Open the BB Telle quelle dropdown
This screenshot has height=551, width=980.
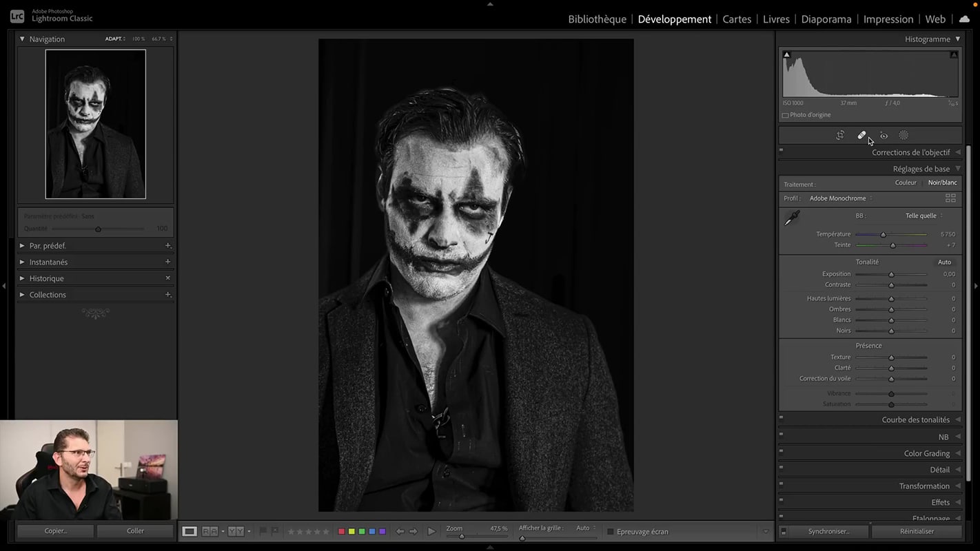[923, 216]
